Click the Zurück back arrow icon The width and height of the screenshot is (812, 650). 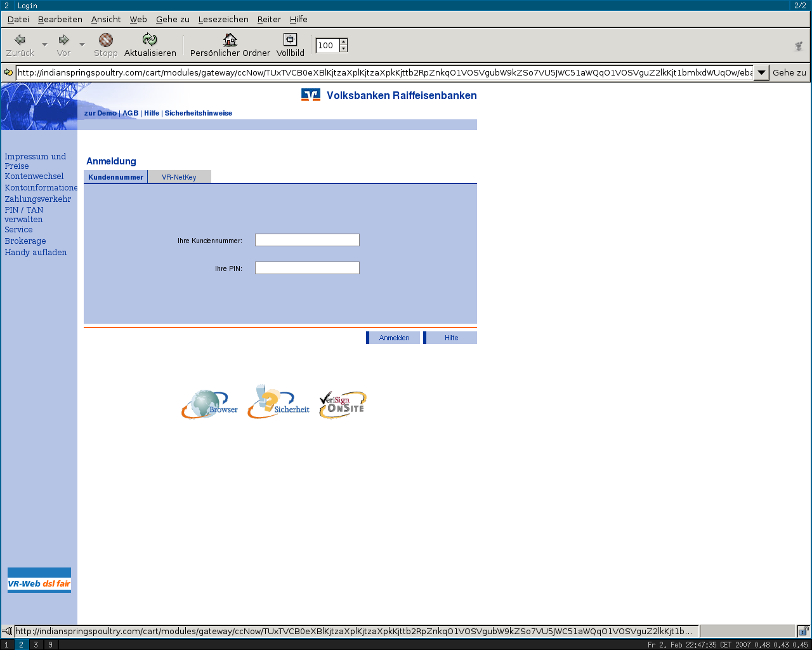pos(20,39)
